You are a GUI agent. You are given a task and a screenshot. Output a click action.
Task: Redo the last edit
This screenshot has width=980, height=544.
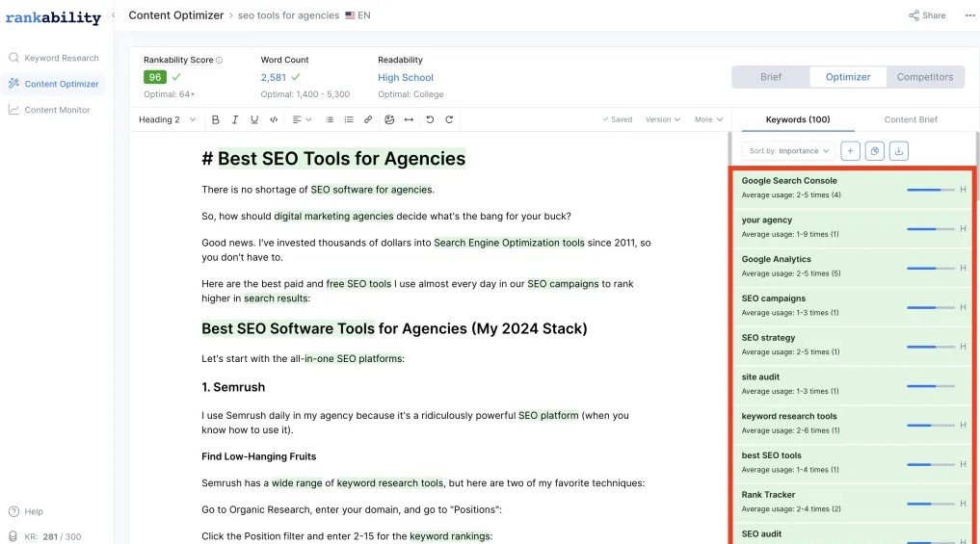pos(449,119)
